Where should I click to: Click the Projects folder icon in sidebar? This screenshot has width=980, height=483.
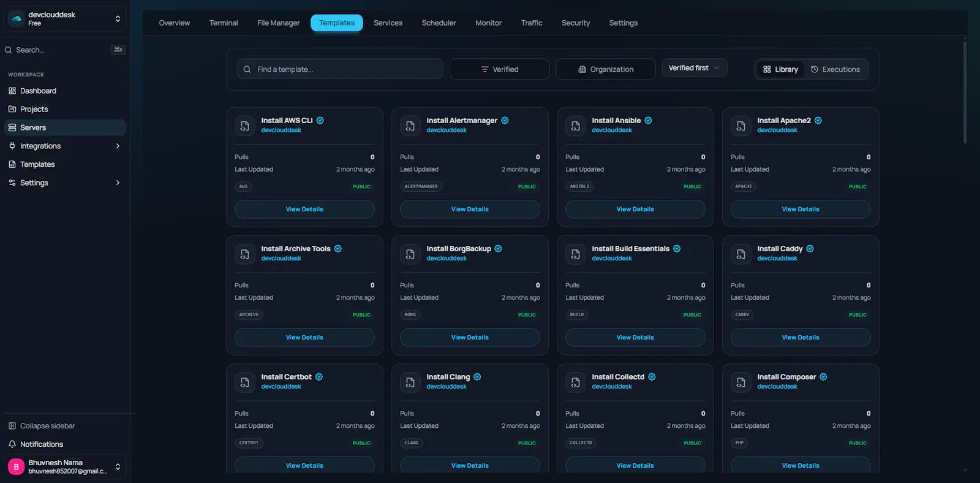pyautogui.click(x=12, y=109)
